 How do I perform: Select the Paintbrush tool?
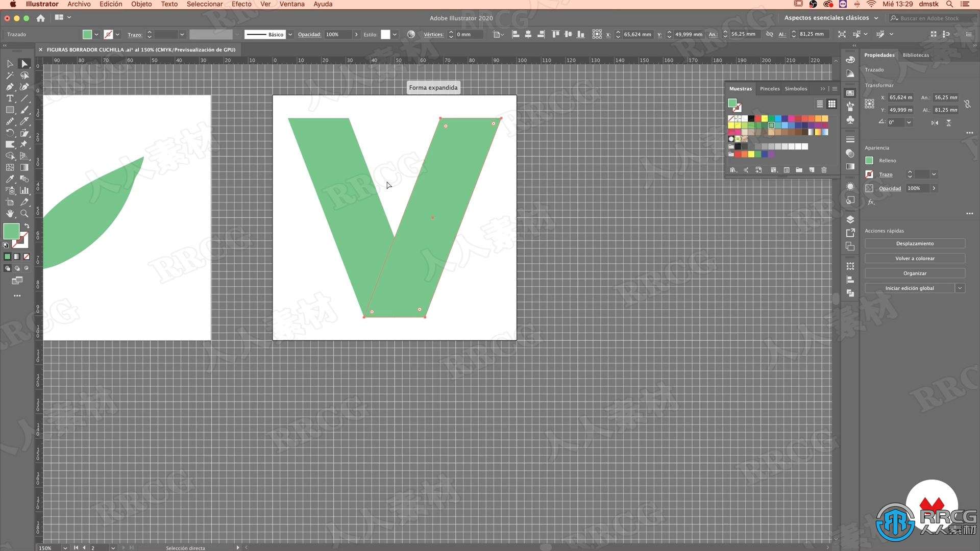pyautogui.click(x=24, y=110)
